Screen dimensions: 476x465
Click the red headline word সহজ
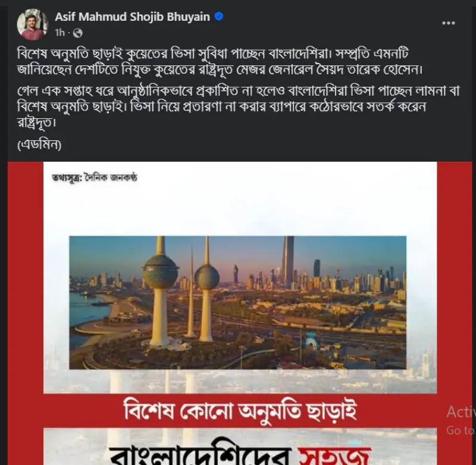pos(335,455)
